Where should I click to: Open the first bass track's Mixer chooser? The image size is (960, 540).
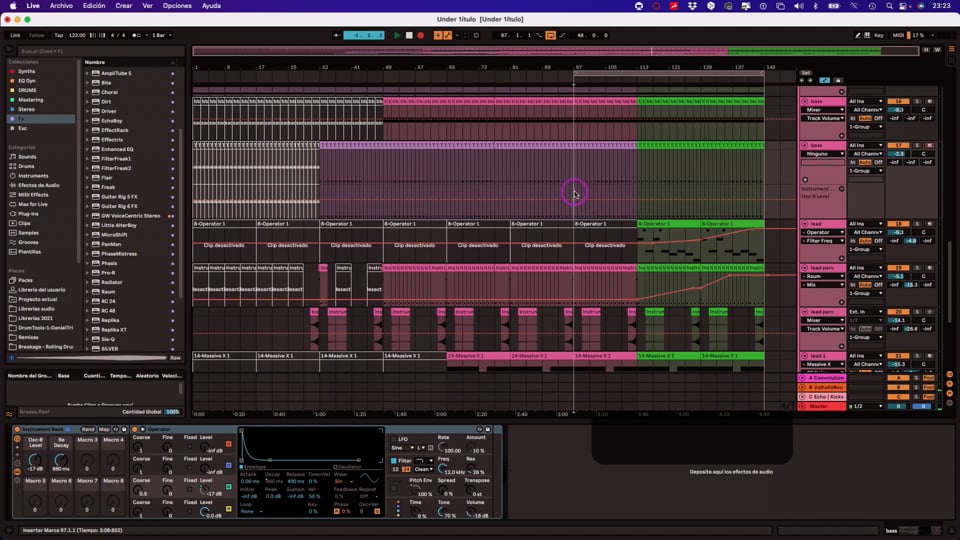coord(823,110)
